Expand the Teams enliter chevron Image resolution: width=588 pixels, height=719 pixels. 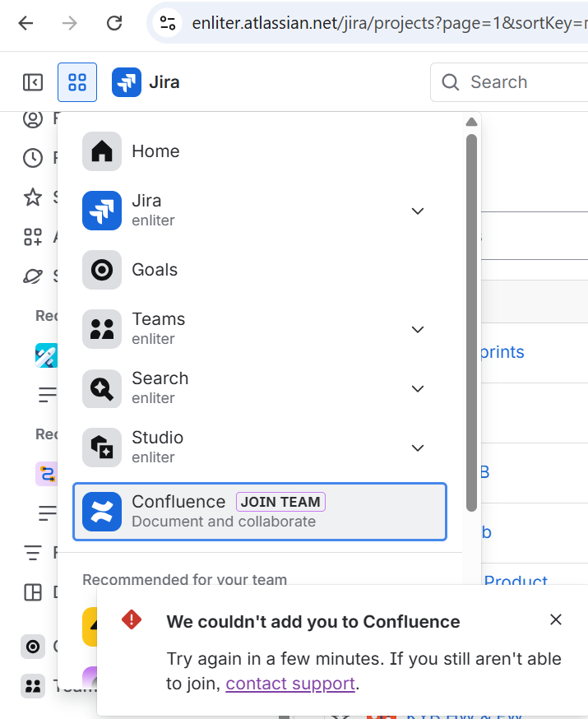(418, 329)
